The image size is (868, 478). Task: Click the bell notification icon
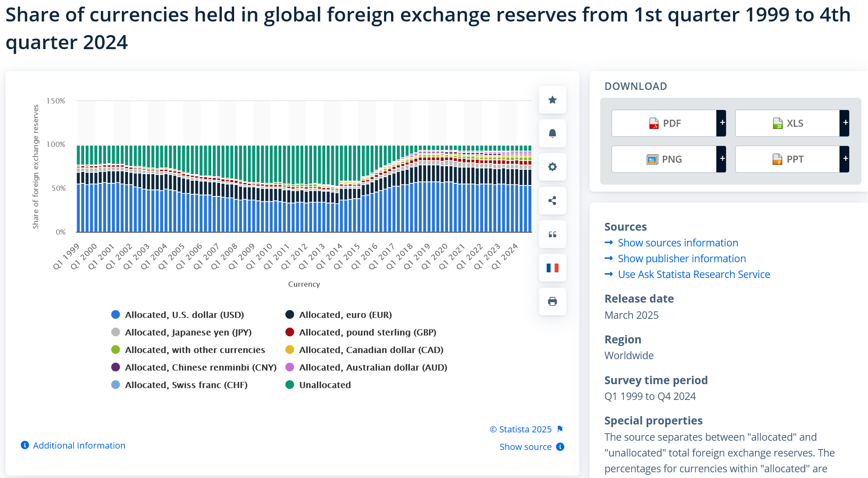coord(552,133)
